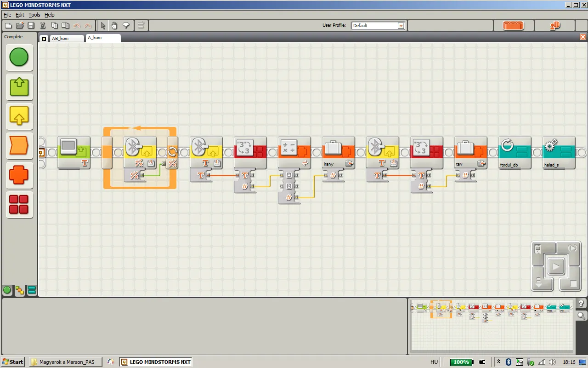Create a new program with the toolbar icon

8,26
